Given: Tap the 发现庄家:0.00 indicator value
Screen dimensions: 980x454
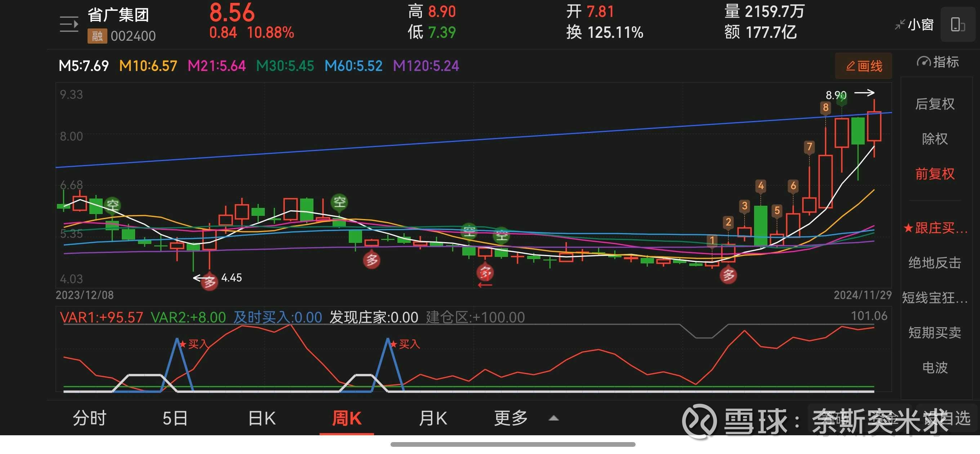Looking at the screenshot, I should coord(374,317).
